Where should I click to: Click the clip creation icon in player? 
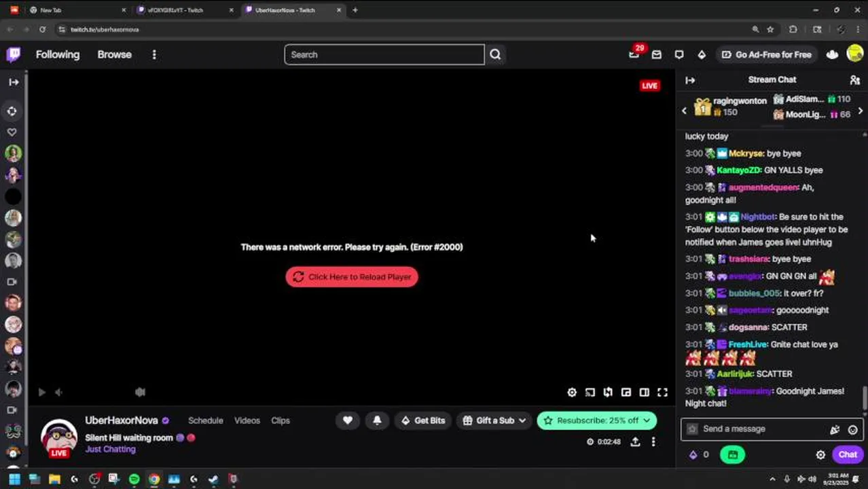point(608,392)
